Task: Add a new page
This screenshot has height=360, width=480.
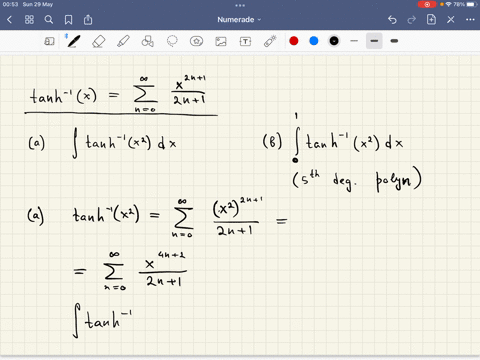Action: click(x=431, y=19)
